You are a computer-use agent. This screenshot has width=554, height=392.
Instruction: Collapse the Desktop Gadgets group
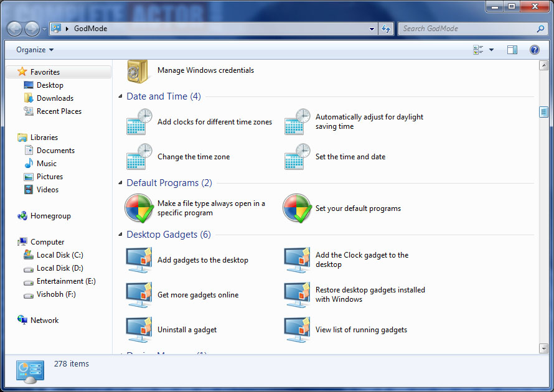[x=120, y=235]
